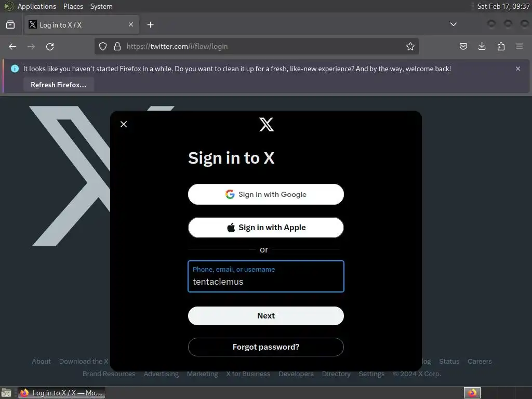Dismiss the Firefox refresh notification bar

click(518, 69)
